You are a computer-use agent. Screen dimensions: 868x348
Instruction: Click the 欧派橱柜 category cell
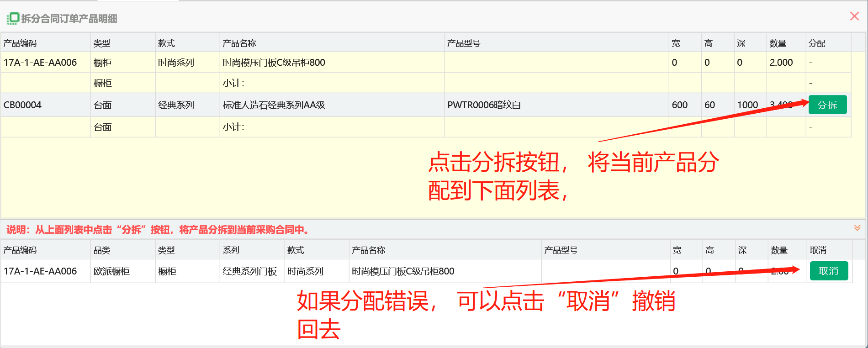111,271
